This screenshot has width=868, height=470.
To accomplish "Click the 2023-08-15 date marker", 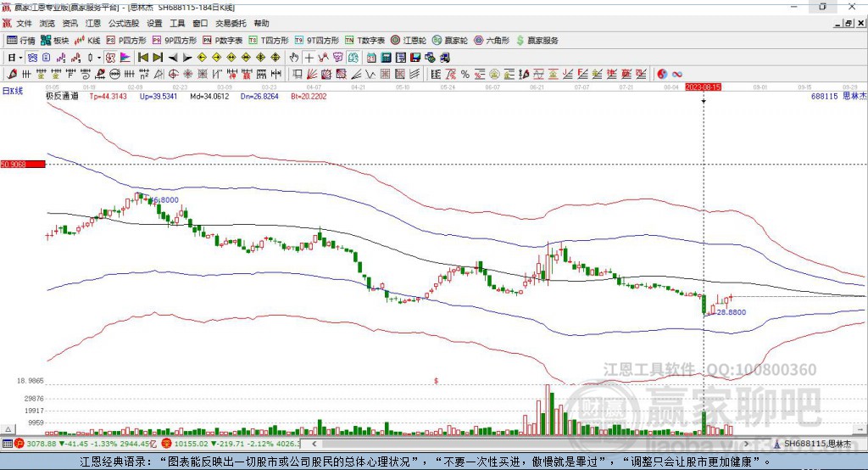I will click(703, 87).
